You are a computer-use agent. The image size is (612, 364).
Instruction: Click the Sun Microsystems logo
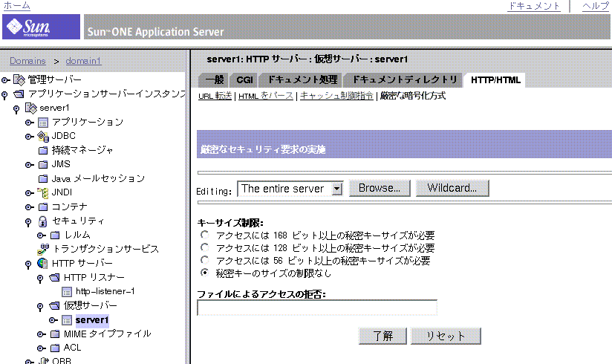41,27
